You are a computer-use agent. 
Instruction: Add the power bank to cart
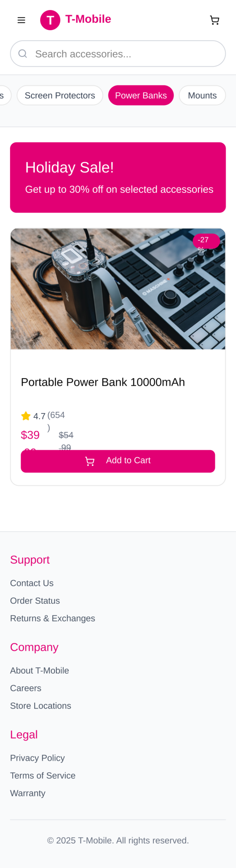(x=118, y=461)
